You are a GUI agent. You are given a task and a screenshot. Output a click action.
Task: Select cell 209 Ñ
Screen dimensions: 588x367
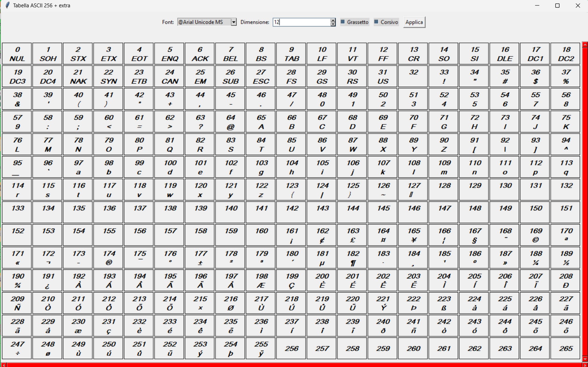pyautogui.click(x=17, y=303)
